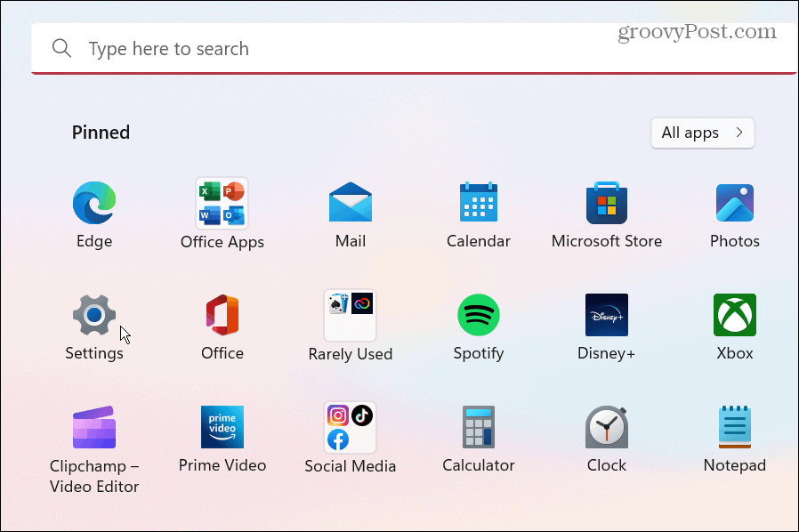Click the PowerPoint icon in Office Apps folder
The height and width of the screenshot is (532, 799).
click(x=234, y=191)
